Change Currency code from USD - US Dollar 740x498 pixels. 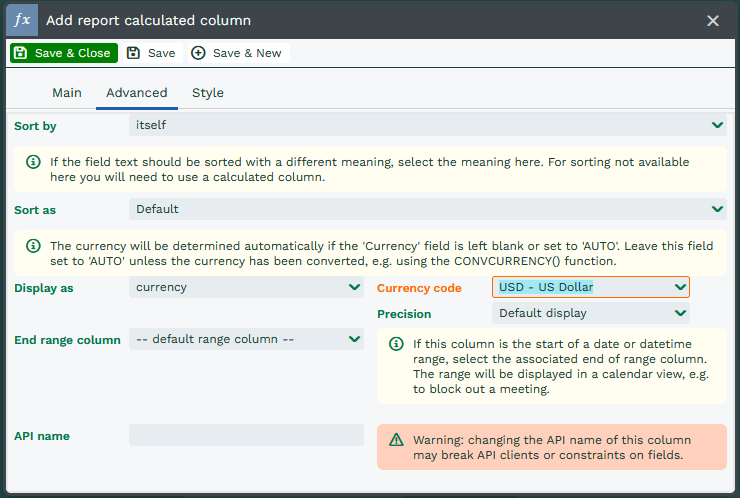click(590, 287)
